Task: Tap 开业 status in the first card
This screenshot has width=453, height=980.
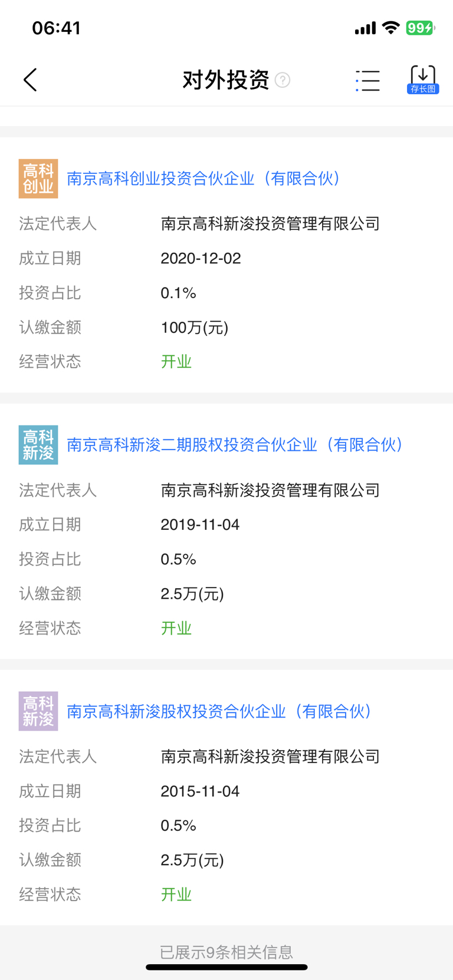Action: point(176,362)
